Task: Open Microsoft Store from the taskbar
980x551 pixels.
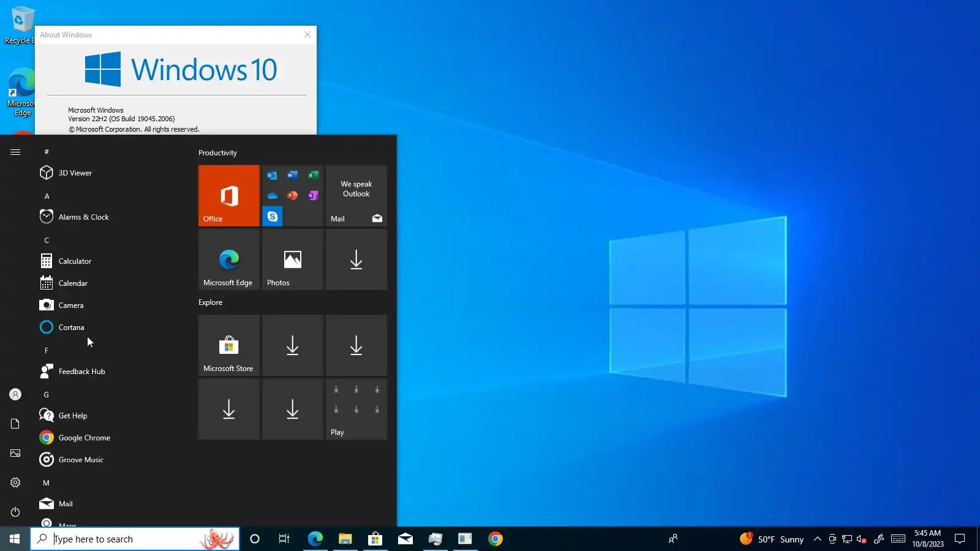Action: pyautogui.click(x=375, y=539)
